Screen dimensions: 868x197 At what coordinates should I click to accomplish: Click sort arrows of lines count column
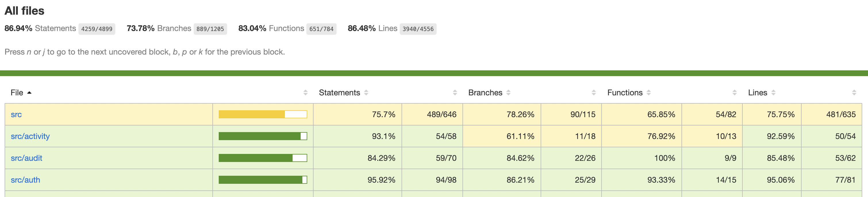(x=854, y=92)
